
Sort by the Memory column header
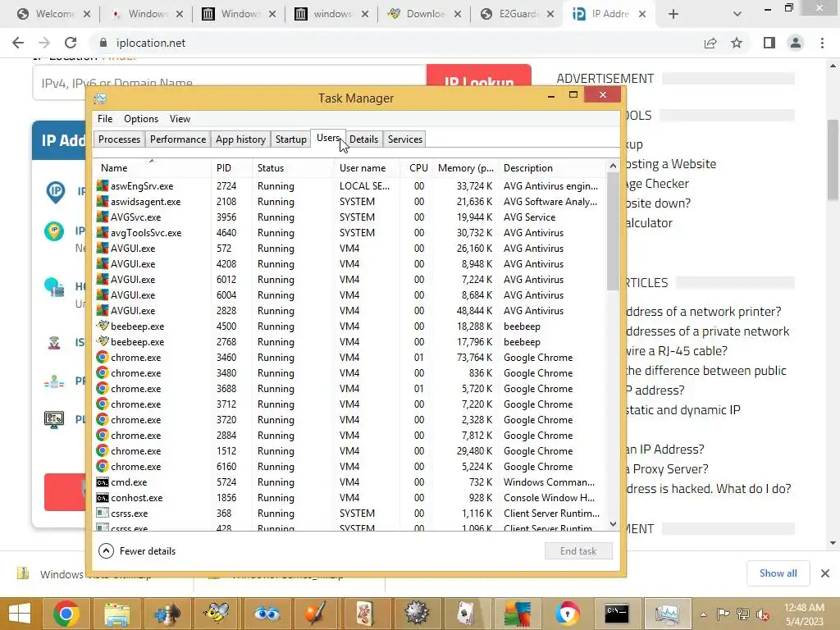point(465,167)
